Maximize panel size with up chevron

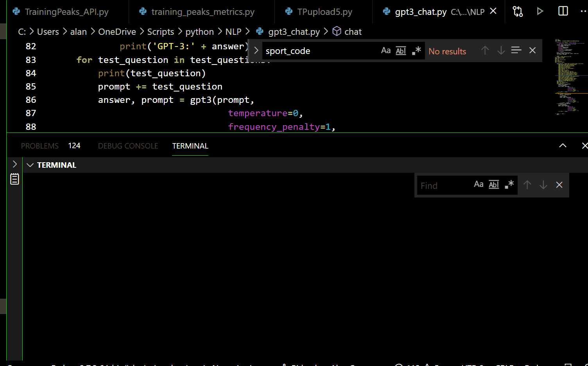point(563,145)
